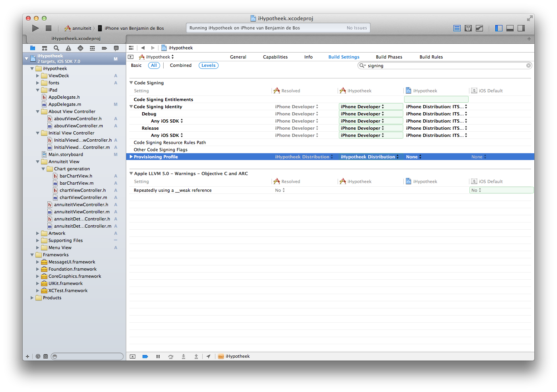
Task: Show All build settings
Action: pyautogui.click(x=154, y=65)
